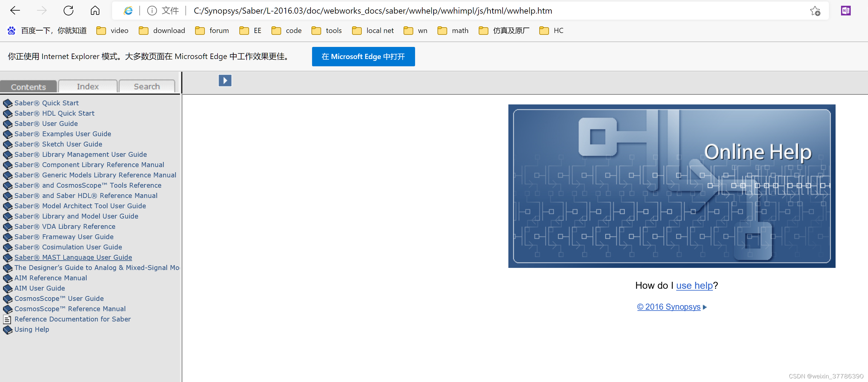This screenshot has height=382, width=868.
Task: Click the book icon beside Saber Quick Start
Action: click(x=7, y=103)
